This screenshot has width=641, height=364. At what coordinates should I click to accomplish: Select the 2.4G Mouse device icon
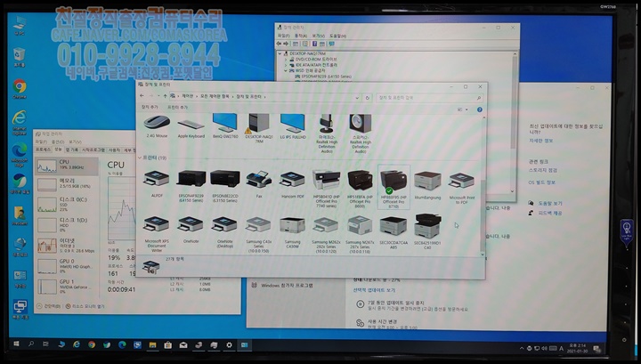pos(157,126)
